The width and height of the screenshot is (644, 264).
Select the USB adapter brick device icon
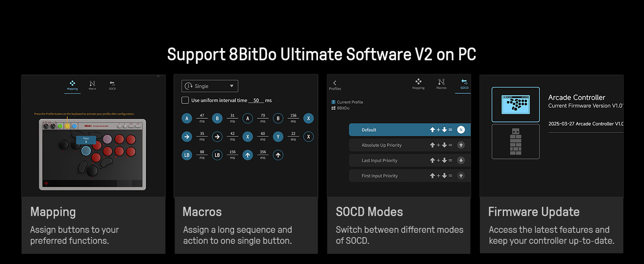pyautogui.click(x=516, y=141)
